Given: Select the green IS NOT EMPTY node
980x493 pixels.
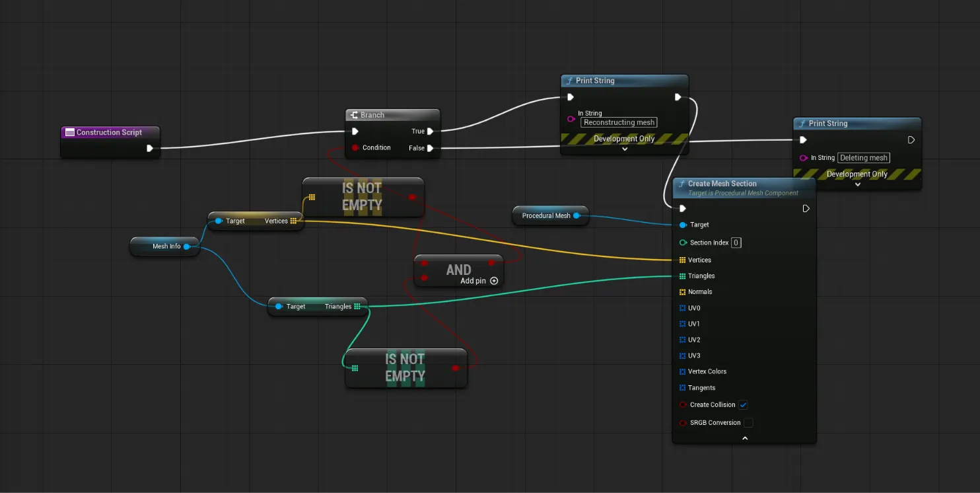Looking at the screenshot, I should pos(405,367).
